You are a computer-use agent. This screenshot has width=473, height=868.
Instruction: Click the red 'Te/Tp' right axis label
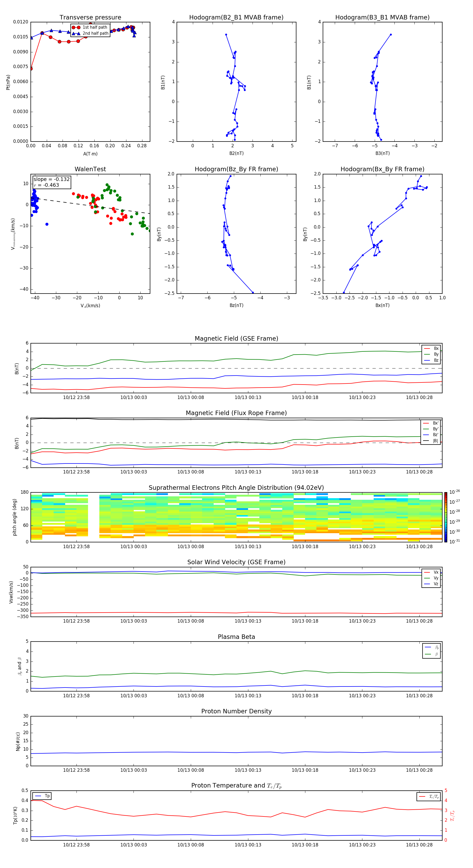pyautogui.click(x=453, y=815)
